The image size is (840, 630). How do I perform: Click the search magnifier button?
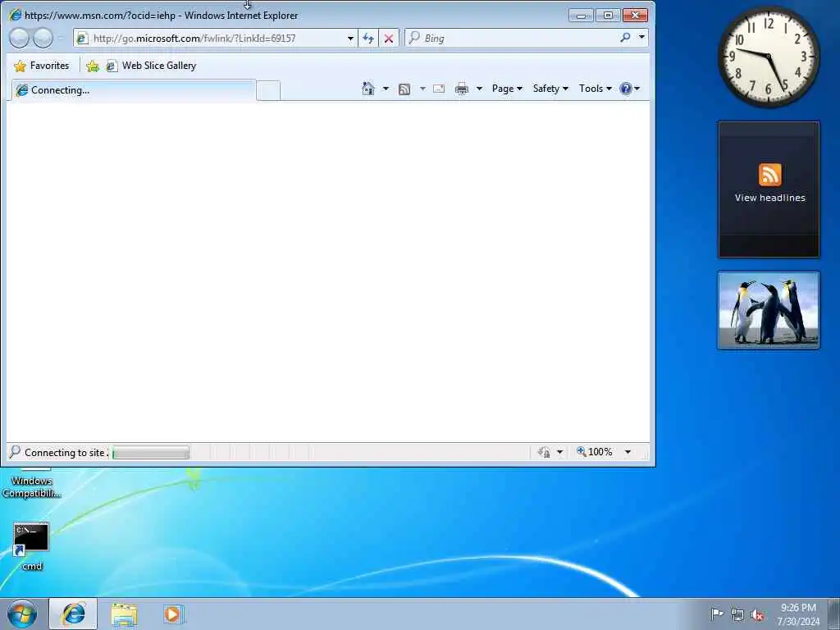(625, 38)
